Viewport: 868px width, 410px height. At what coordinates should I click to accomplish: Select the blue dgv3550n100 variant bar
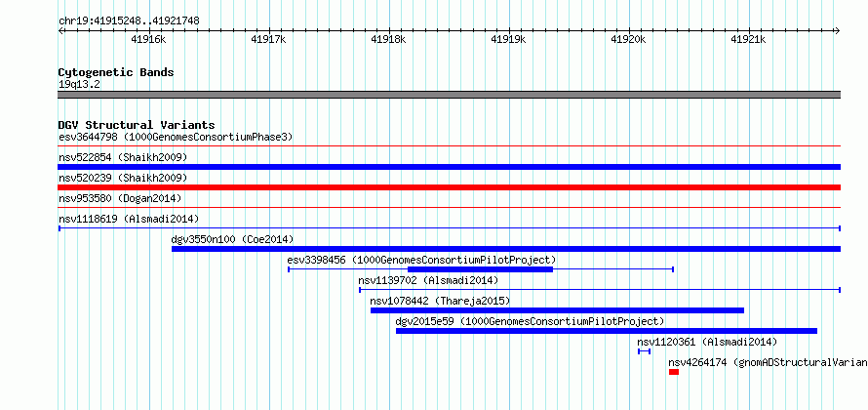[x=506, y=249]
